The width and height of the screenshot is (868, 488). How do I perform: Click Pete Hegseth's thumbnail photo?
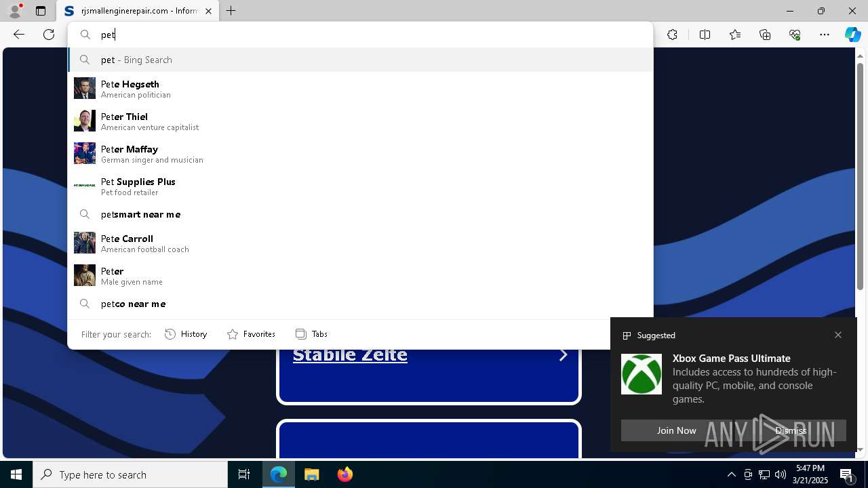(x=85, y=88)
